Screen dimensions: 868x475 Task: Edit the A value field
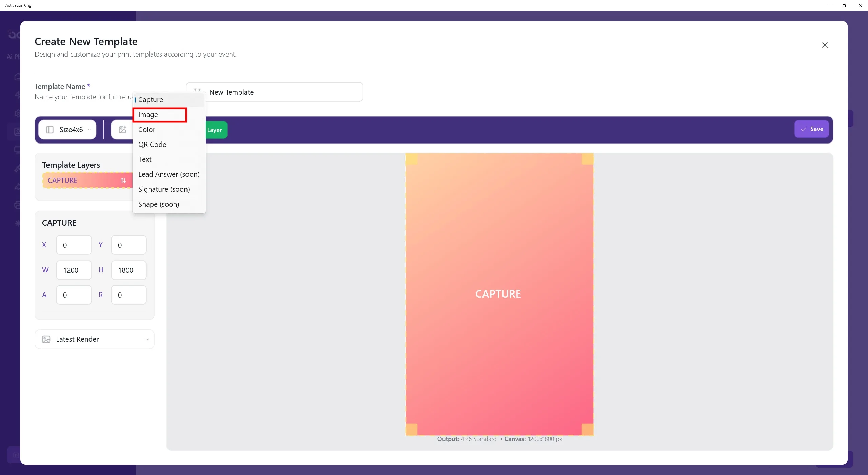pyautogui.click(x=74, y=295)
